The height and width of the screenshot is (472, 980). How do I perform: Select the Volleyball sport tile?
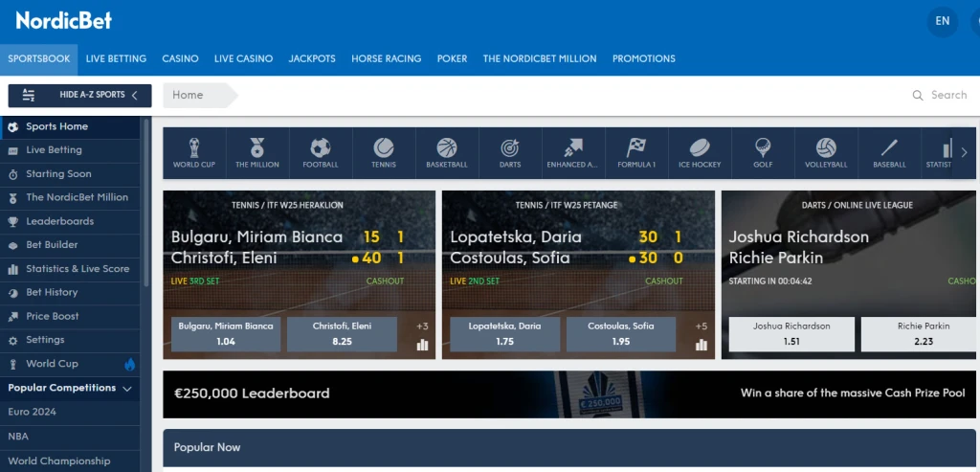[826, 153]
